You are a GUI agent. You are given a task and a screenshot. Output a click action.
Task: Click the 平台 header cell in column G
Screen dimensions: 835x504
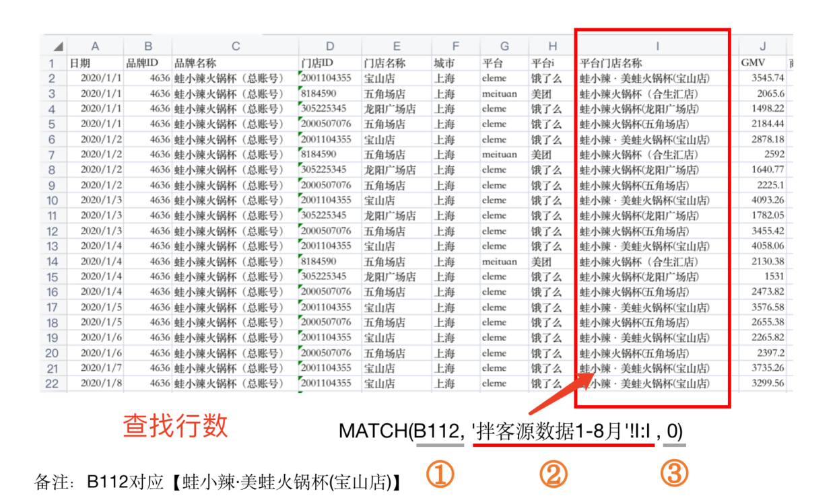[x=504, y=63]
